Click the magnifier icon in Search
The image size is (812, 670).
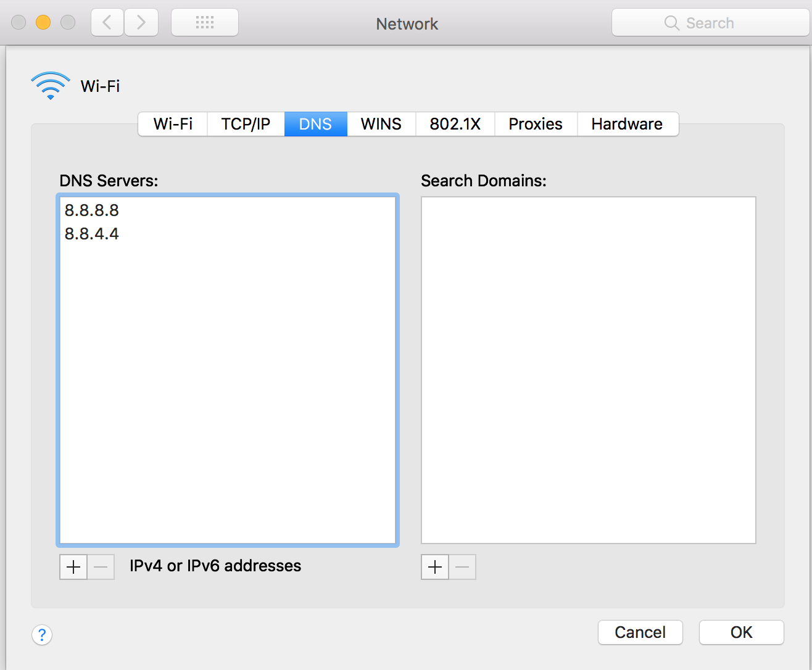671,23
